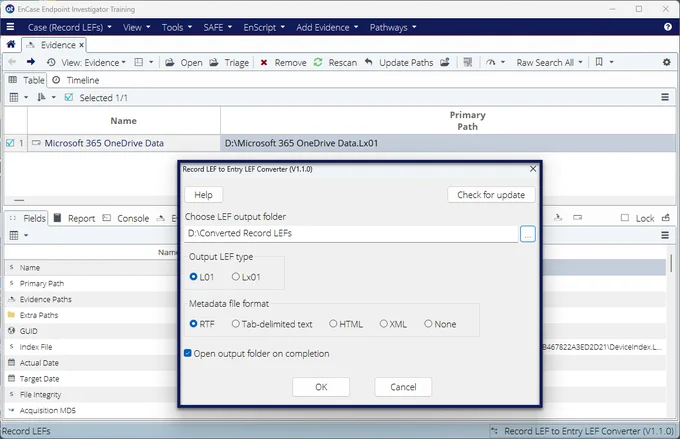
Task: Select HTML metadata file format
Action: [x=333, y=324]
